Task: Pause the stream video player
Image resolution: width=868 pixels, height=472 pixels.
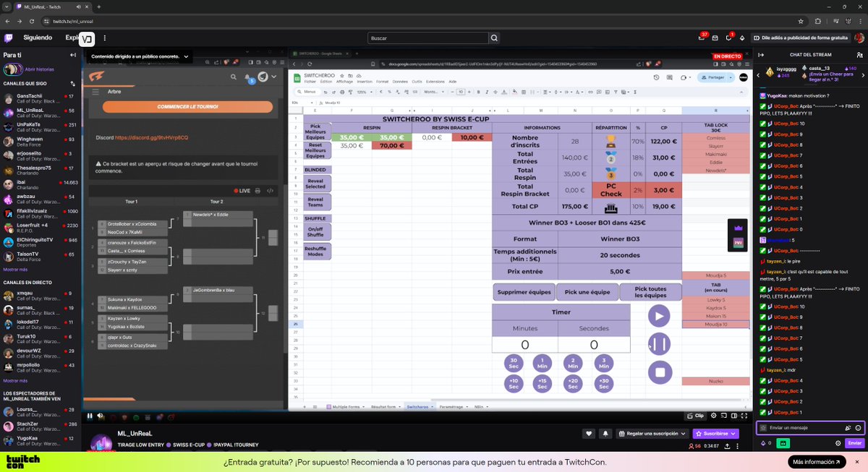Action: 90,416
